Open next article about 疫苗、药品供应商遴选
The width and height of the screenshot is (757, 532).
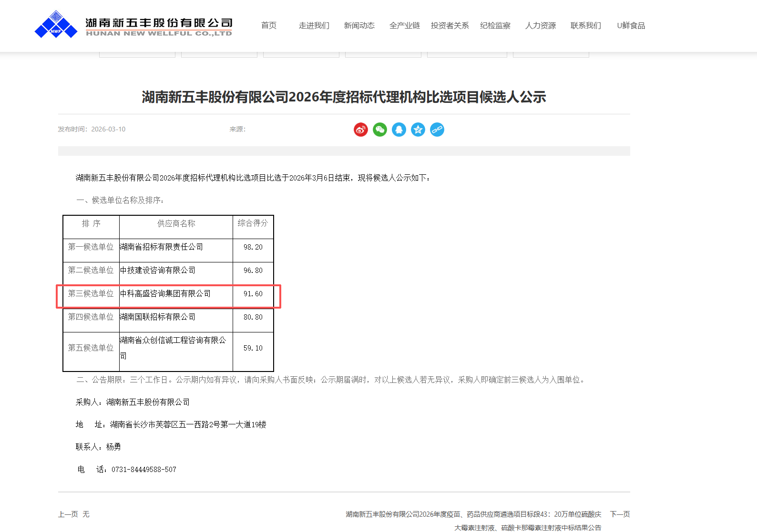point(473,514)
